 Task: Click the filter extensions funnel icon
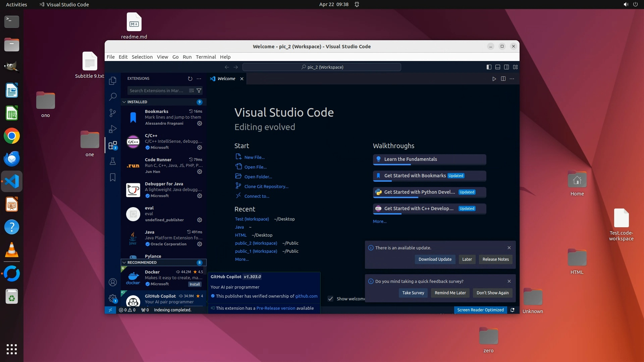click(x=199, y=90)
